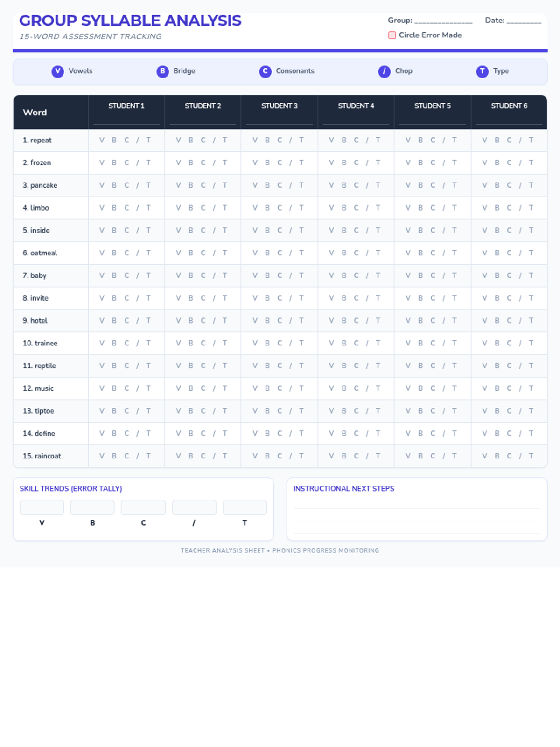
Task: Circle T for Student 6 on raincoat
Action: coord(531,456)
